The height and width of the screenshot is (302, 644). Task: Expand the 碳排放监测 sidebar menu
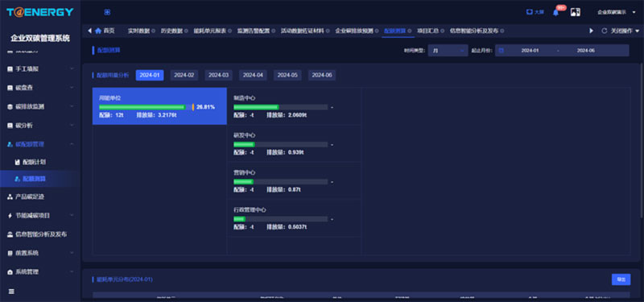[40, 106]
